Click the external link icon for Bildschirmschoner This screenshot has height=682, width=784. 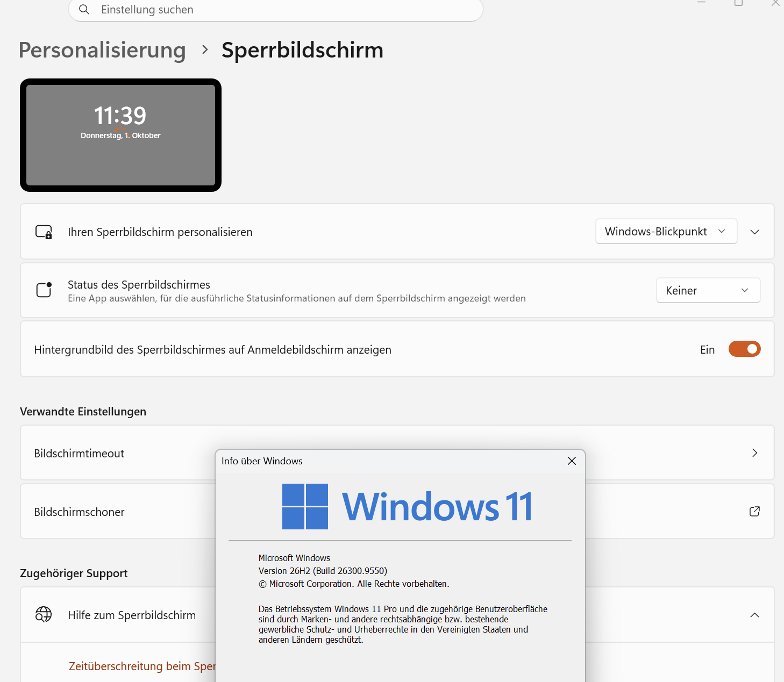pos(754,511)
